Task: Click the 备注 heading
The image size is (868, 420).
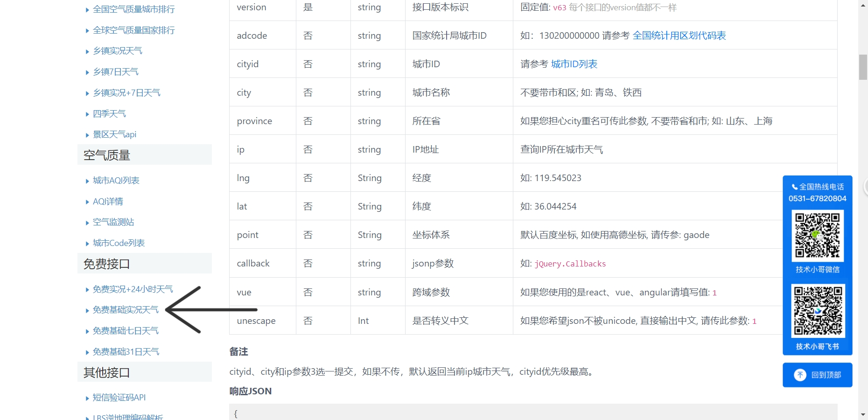Action: coord(238,352)
